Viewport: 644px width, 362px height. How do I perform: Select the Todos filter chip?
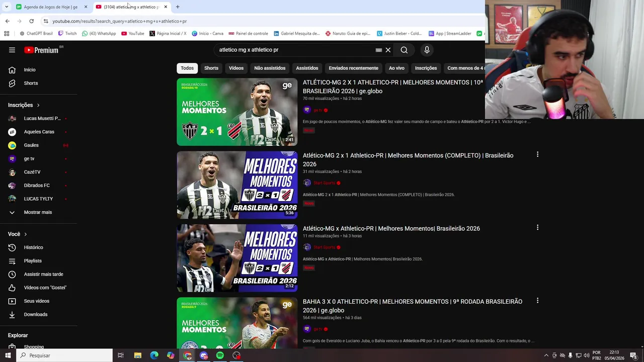tap(187, 68)
